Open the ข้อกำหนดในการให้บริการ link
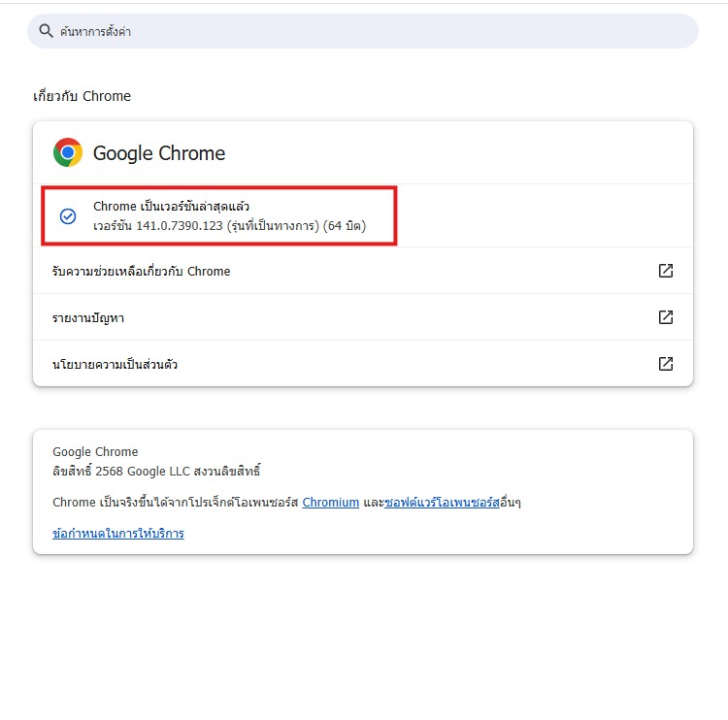This screenshot has width=728, height=720. tap(118, 533)
